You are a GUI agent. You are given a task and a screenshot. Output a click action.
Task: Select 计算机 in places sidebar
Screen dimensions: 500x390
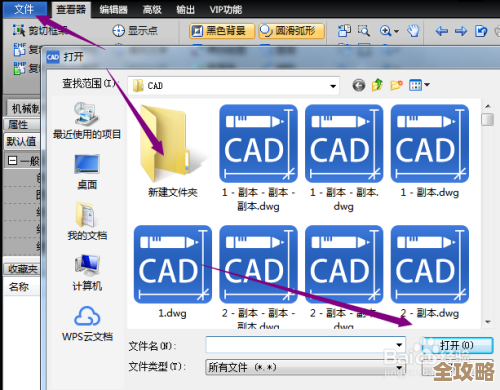coord(87,273)
